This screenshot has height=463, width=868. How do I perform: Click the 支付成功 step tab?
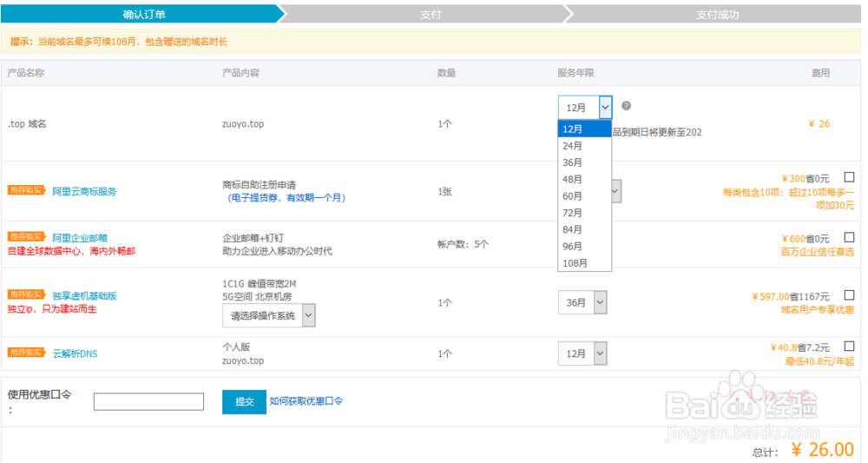[717, 15]
